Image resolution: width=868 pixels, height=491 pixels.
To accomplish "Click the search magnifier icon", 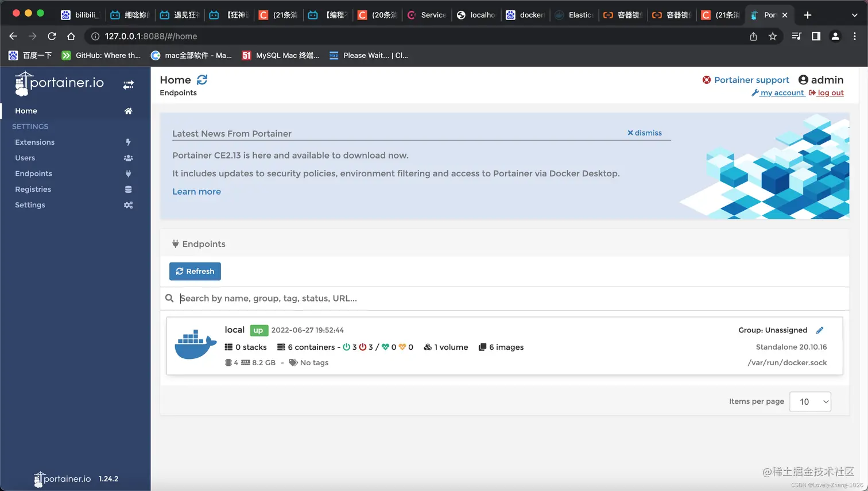I will pos(169,299).
